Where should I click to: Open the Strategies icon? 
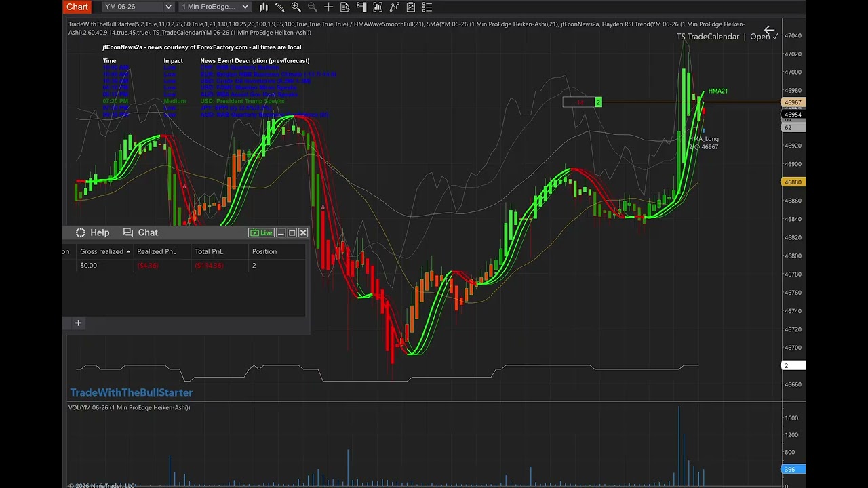tap(410, 7)
